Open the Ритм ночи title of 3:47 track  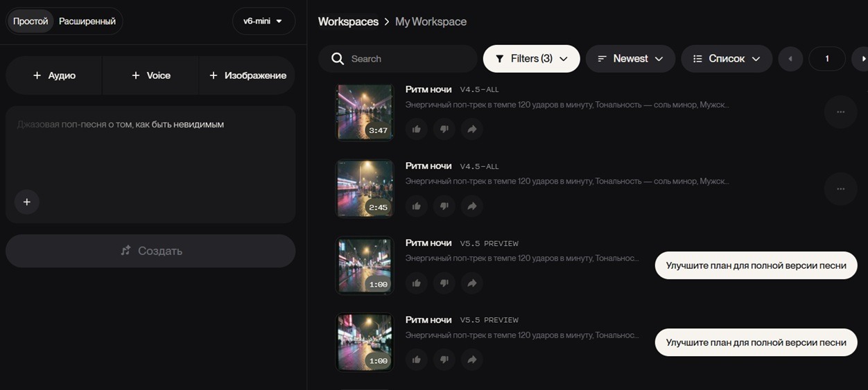coord(428,89)
